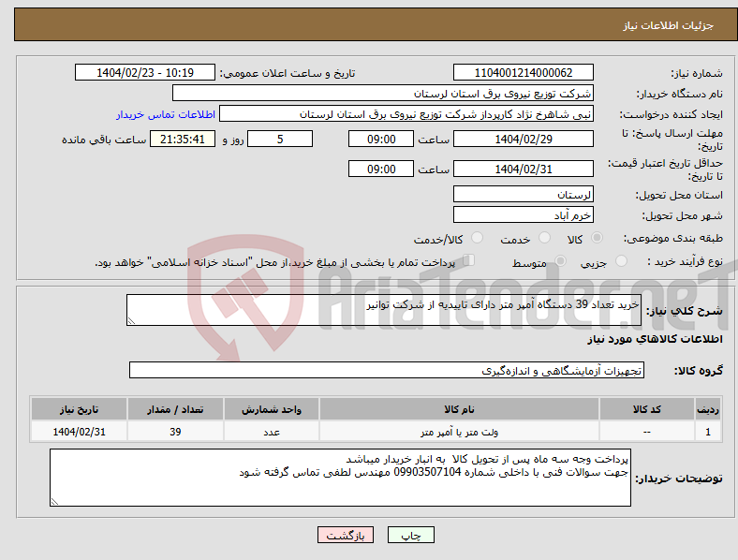
Task: Click the remaining days field showing 5
Action: click(x=280, y=140)
